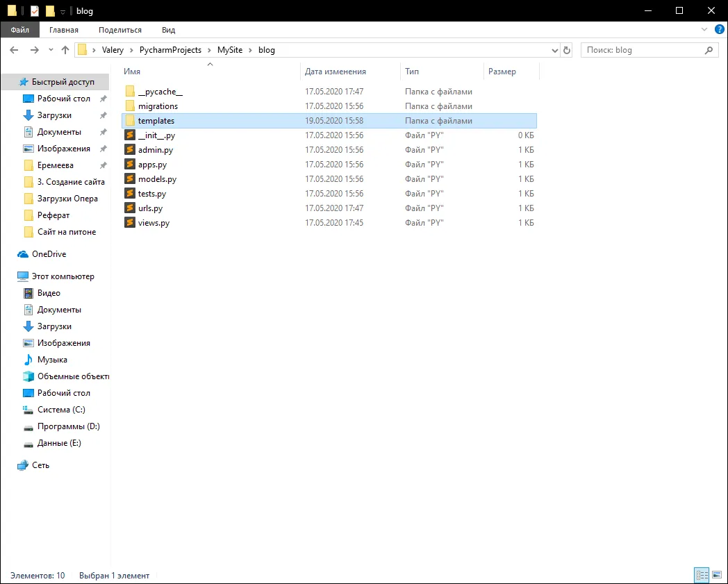Image resolution: width=728 pixels, height=584 pixels.
Task: Open the Файл menu tab
Action: tap(19, 30)
